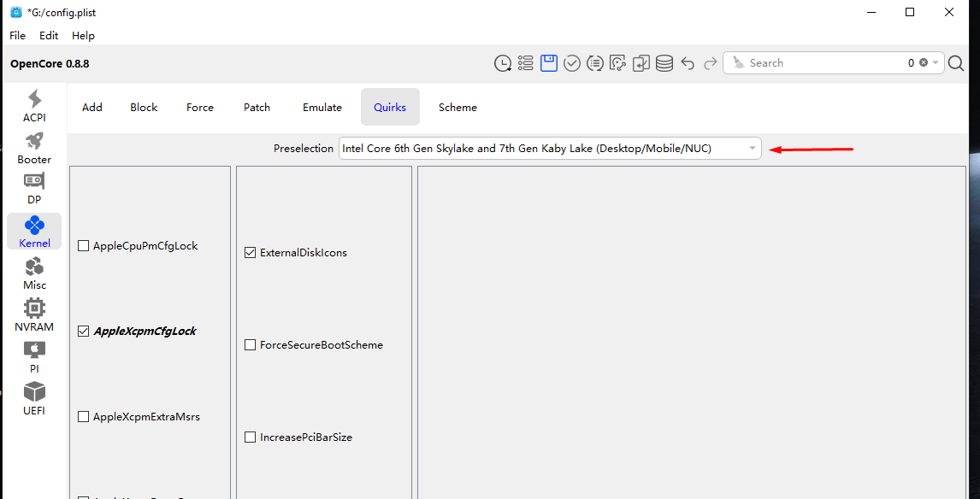
Task: Redo the last change
Action: tap(710, 63)
